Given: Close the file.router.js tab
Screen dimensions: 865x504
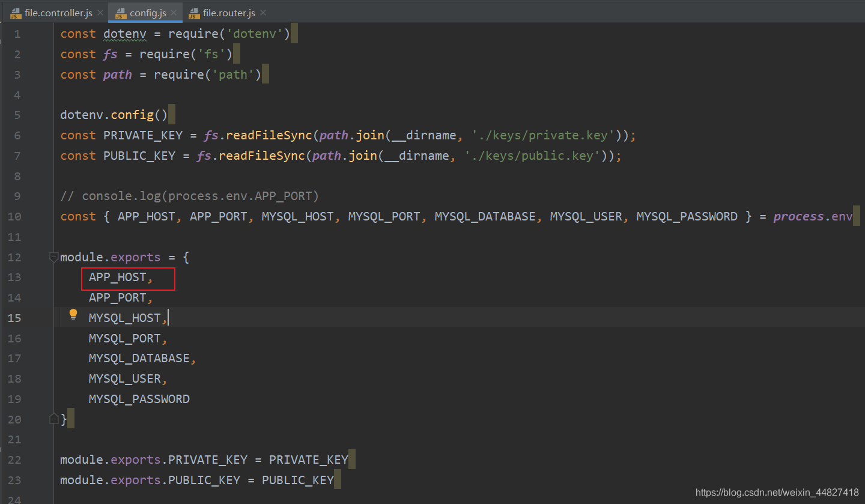Looking at the screenshot, I should tap(263, 13).
